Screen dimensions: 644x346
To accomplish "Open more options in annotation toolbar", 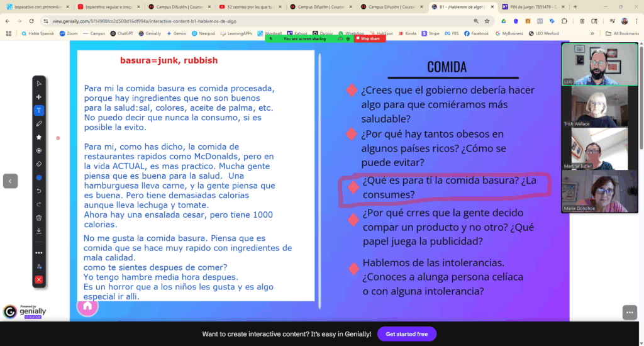I will click(39, 253).
